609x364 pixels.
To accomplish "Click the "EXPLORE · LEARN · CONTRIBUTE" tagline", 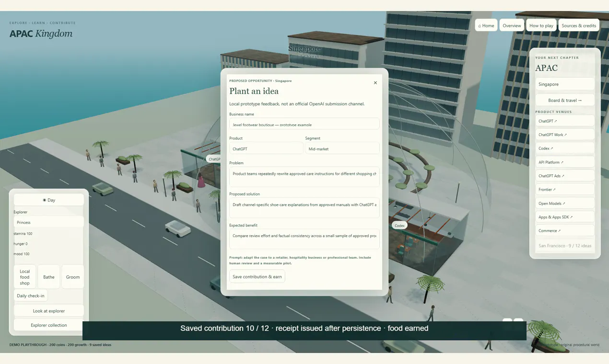I will click(x=43, y=23).
